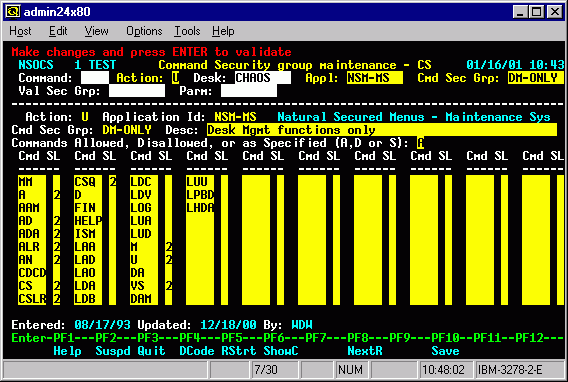This screenshot has width=568, height=382.
Task: Click the ISM command cell
Action: click(88, 234)
